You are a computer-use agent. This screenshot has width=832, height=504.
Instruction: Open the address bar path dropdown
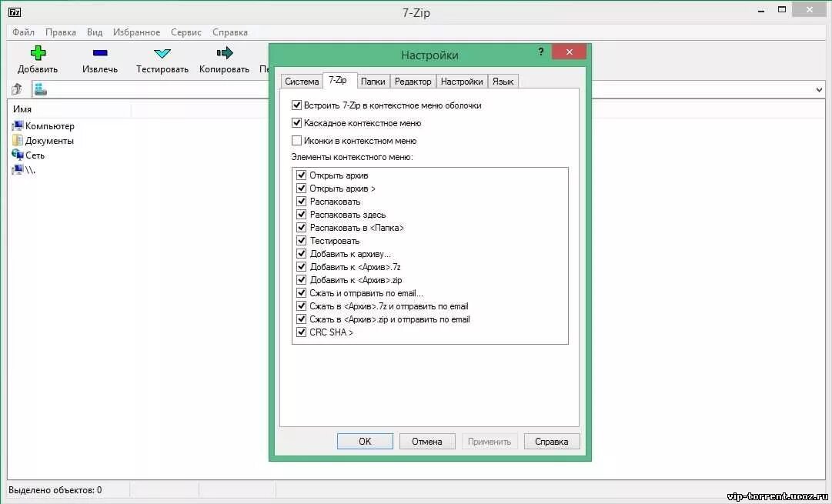tap(819, 90)
